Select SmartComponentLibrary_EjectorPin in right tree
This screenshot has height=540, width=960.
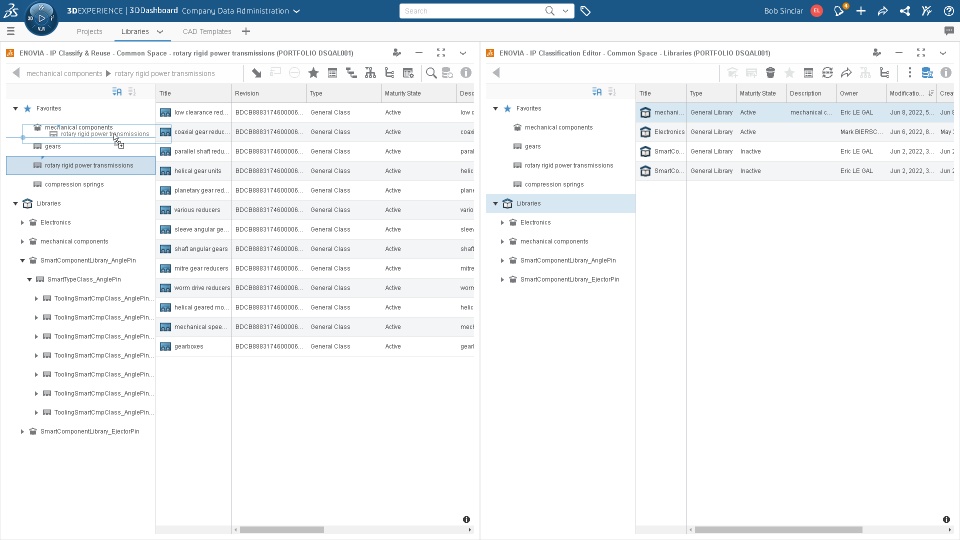569,279
